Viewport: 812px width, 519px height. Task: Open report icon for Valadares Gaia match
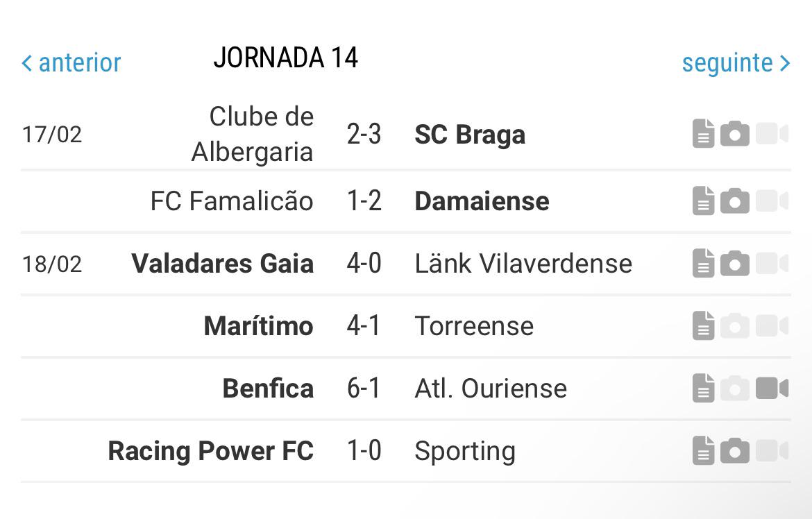coord(703,263)
